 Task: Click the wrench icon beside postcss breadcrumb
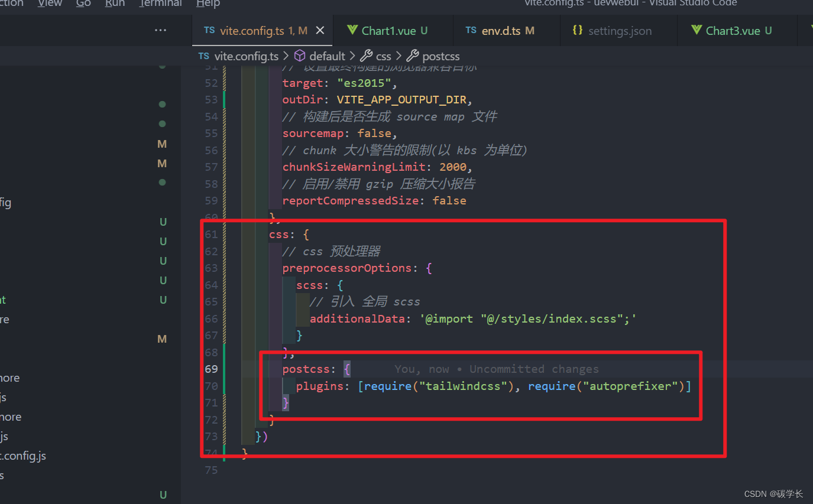point(412,56)
